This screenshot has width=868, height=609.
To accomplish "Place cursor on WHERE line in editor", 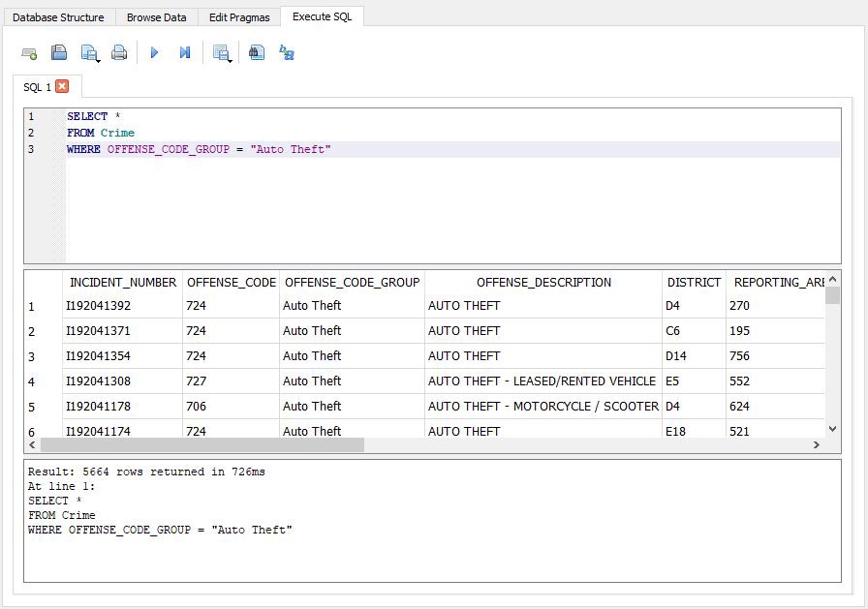I will click(x=452, y=149).
